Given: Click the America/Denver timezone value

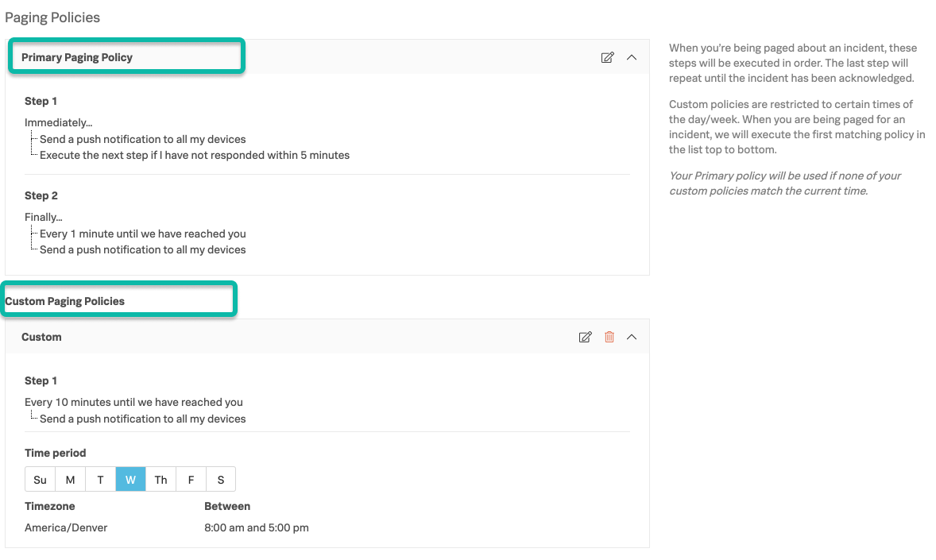Looking at the screenshot, I should pyautogui.click(x=66, y=527).
